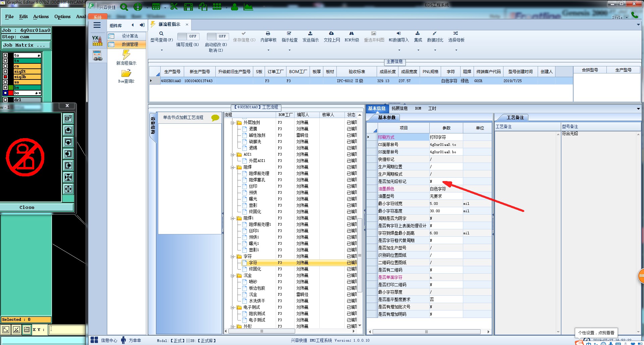Click Job Matrix button in Graphic Editor
This screenshot has height=345, width=644.
26,45
